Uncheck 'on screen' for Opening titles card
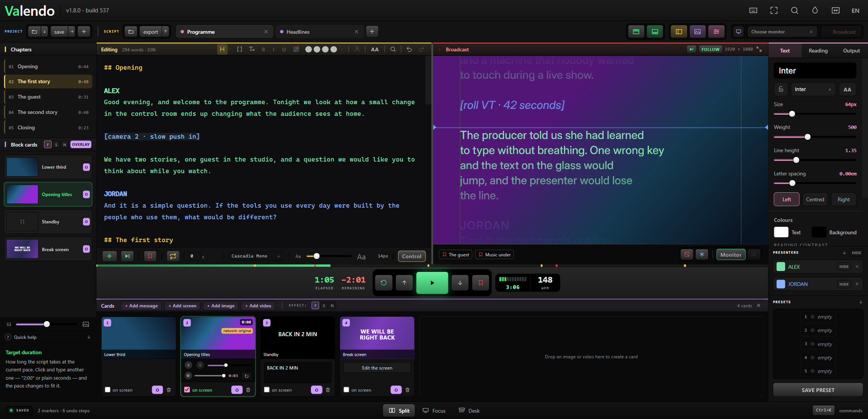This screenshot has width=868, height=419. (x=187, y=390)
